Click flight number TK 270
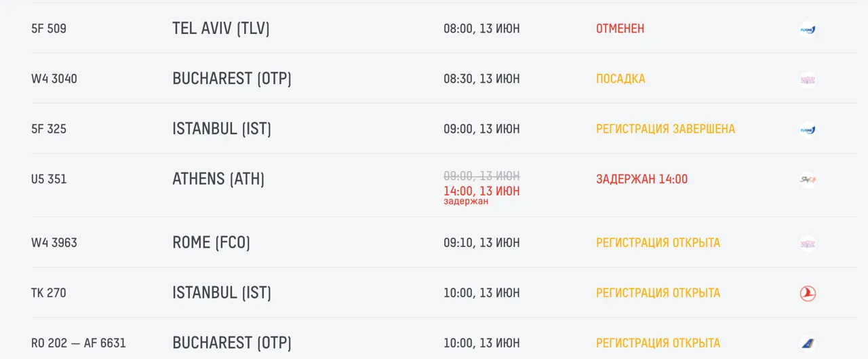The image size is (868, 359). [x=49, y=293]
